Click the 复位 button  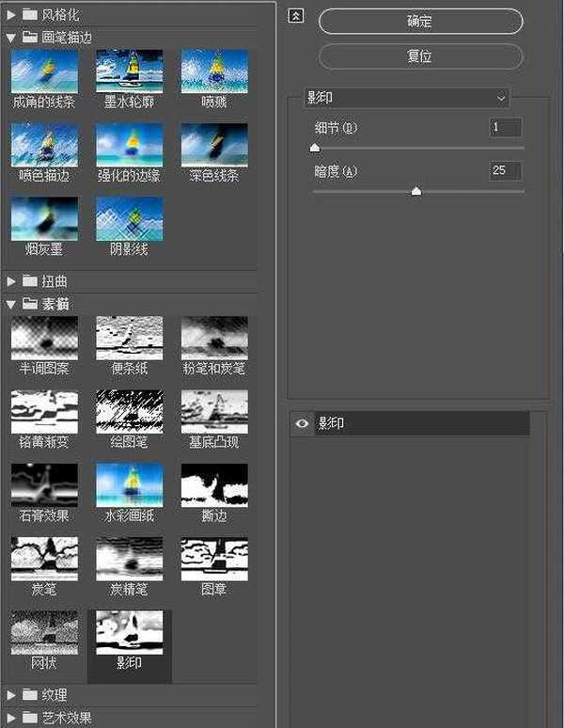tap(420, 56)
